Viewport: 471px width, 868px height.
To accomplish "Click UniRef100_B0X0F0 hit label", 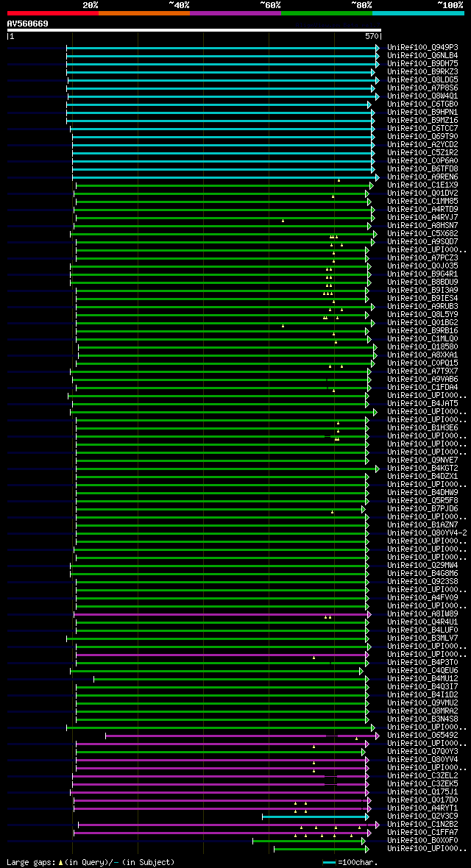I will 422,840.
